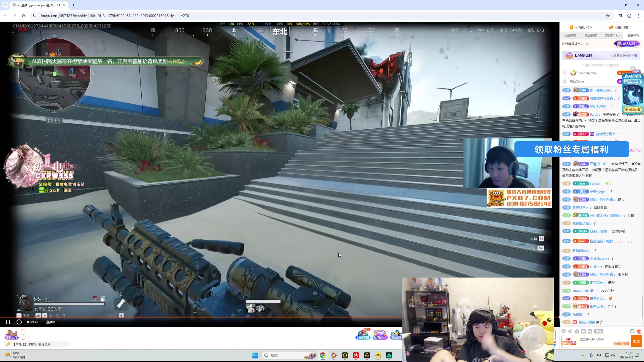Click the 领取粉丝专属福利 banner
644x362 pixels.
572,149
